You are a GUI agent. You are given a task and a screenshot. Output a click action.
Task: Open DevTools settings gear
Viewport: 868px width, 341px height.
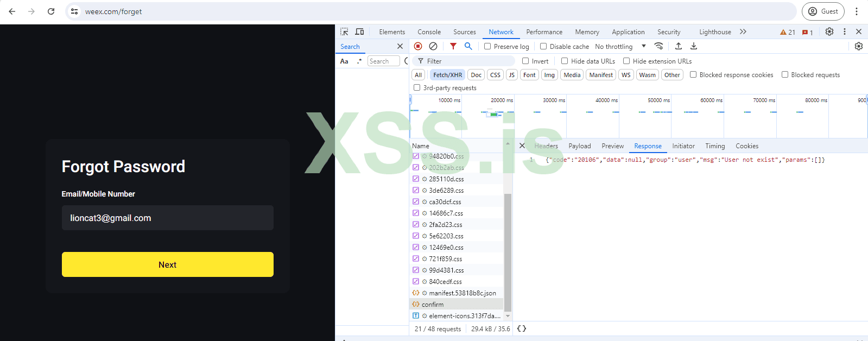pyautogui.click(x=829, y=31)
